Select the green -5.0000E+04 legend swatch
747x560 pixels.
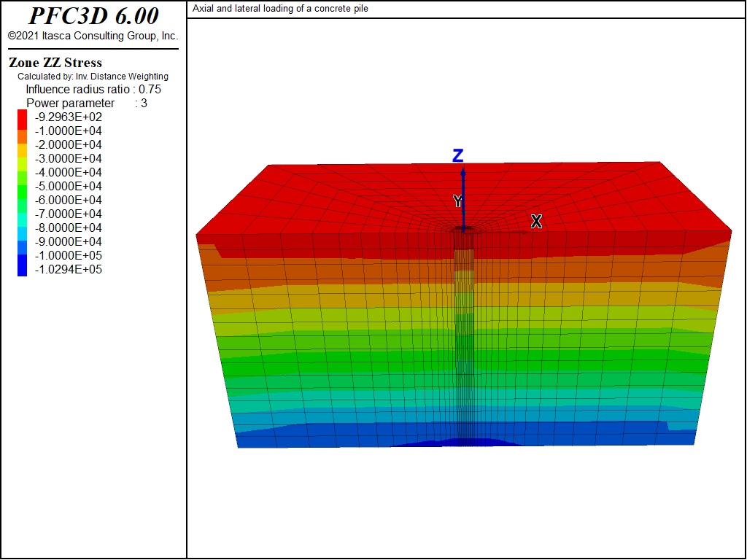coord(22,192)
